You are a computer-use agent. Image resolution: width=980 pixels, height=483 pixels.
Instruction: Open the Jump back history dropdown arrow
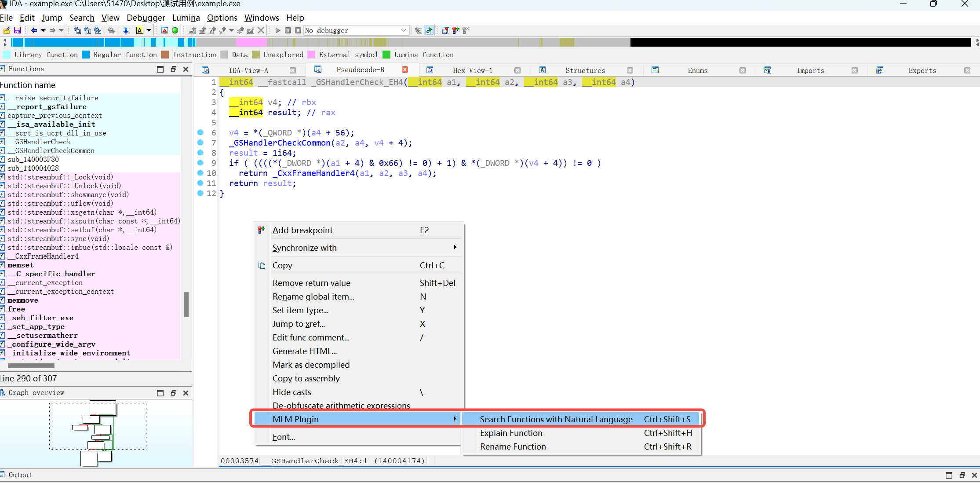tap(43, 30)
